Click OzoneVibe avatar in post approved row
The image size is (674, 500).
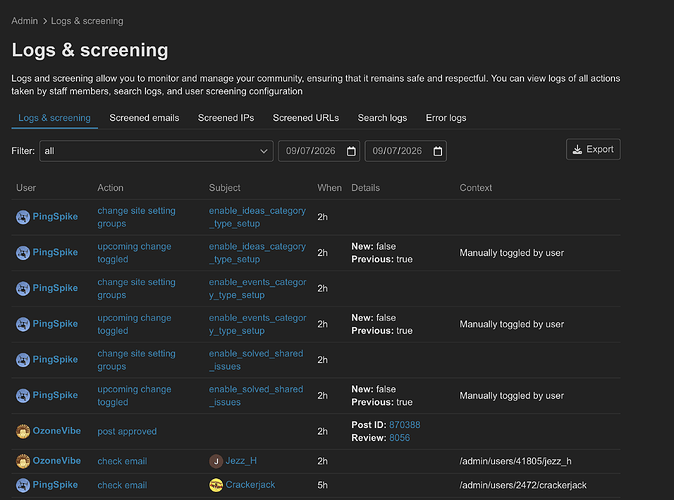(23, 431)
